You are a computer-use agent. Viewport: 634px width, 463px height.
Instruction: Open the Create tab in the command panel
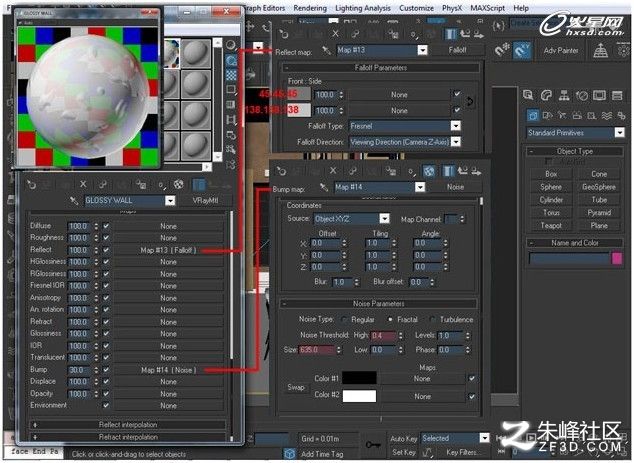pos(528,95)
